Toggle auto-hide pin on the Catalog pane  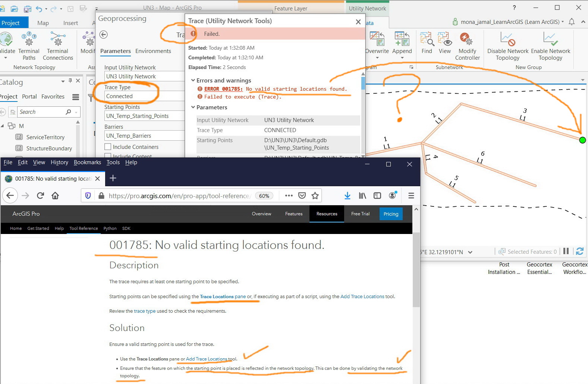(70, 81)
